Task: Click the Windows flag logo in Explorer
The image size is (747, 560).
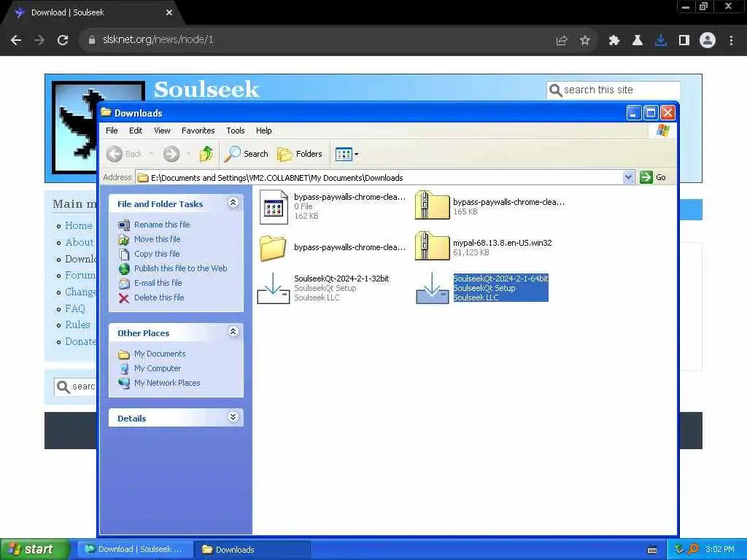Action: [662, 131]
